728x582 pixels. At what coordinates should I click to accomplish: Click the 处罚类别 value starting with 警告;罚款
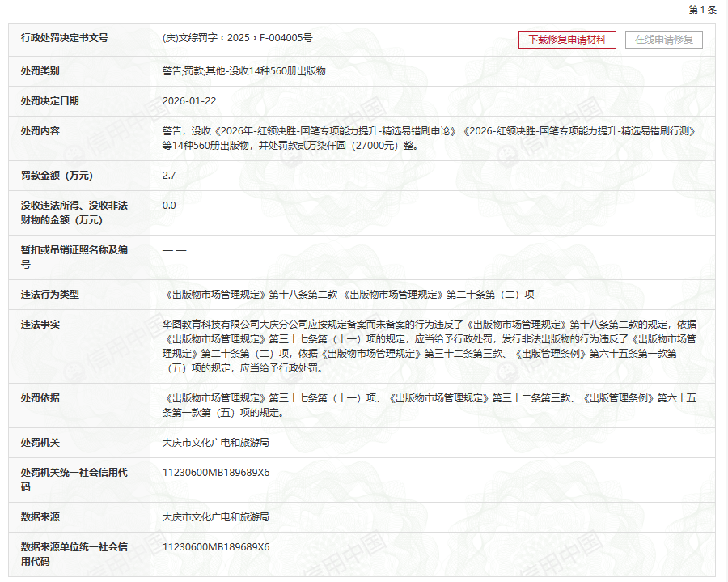(243, 71)
